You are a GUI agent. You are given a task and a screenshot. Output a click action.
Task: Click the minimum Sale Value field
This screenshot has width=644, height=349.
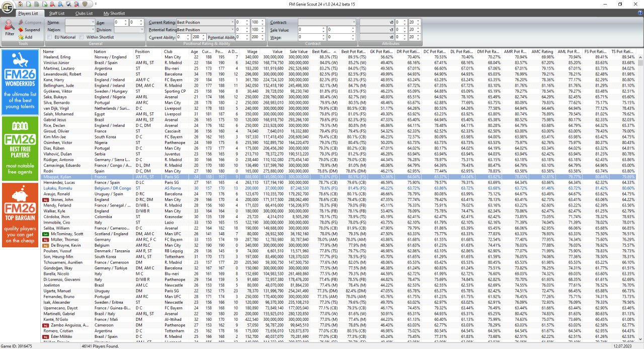click(x=312, y=30)
